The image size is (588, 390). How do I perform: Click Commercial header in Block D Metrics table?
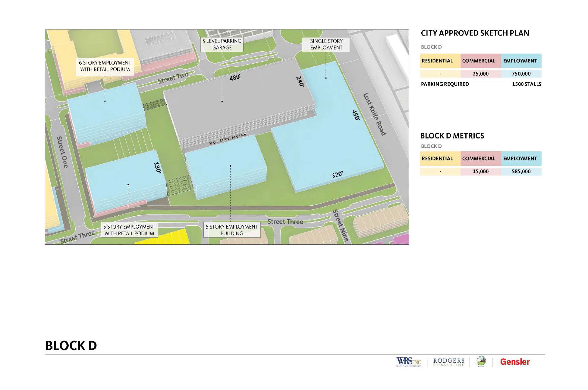coord(478,159)
